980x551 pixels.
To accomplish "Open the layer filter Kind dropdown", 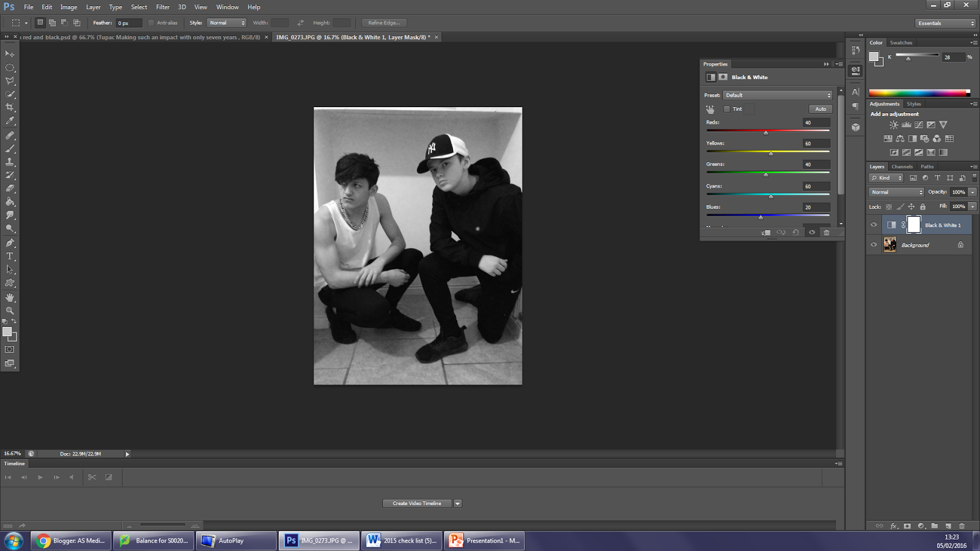I will click(886, 178).
